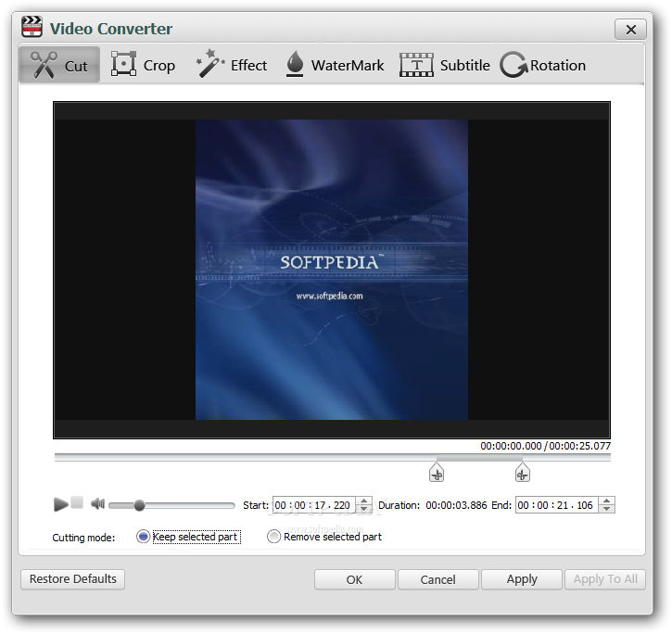The width and height of the screenshot is (672, 634).
Task: Click the timestamp 00:00:00.000 / 00:00:25.077
Action: pos(545,446)
